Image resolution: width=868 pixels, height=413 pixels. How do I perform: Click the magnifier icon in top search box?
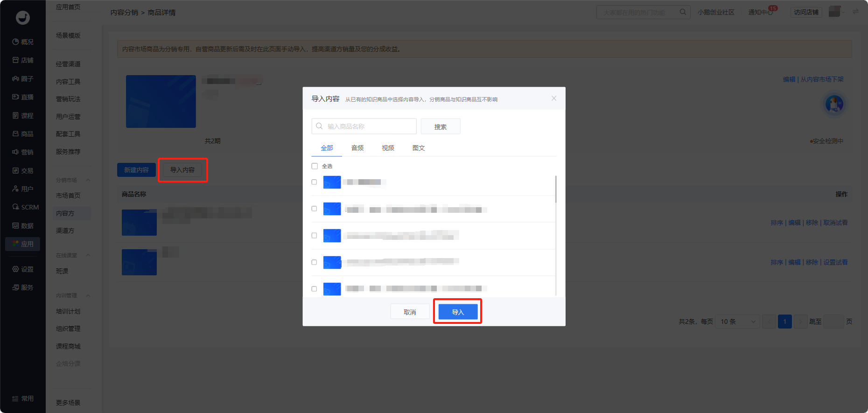683,12
